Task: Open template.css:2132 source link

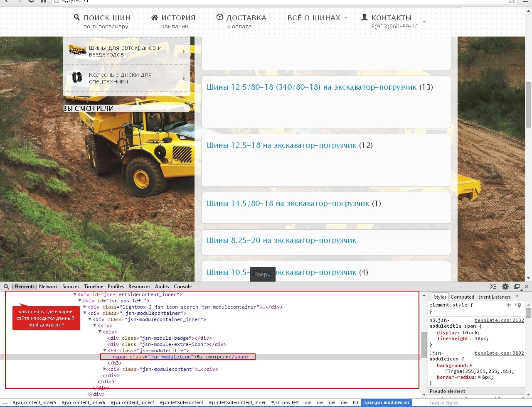Action: [x=499, y=320]
